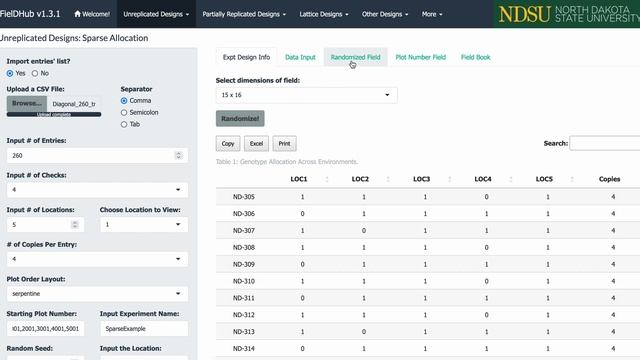Open Lattice Designs menu
Screen dimensions: 640x360
[x=324, y=14]
